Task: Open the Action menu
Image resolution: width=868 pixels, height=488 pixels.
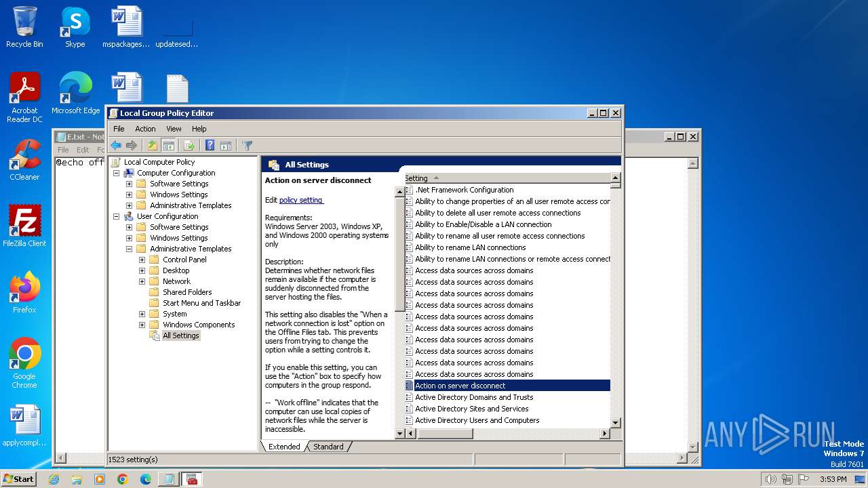Action: click(145, 129)
